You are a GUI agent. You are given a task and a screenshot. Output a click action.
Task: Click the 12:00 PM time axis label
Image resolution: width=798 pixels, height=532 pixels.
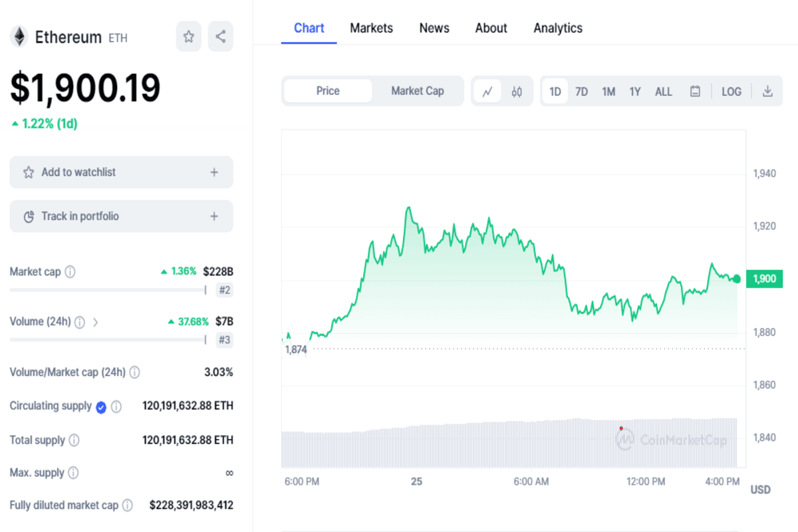(646, 481)
